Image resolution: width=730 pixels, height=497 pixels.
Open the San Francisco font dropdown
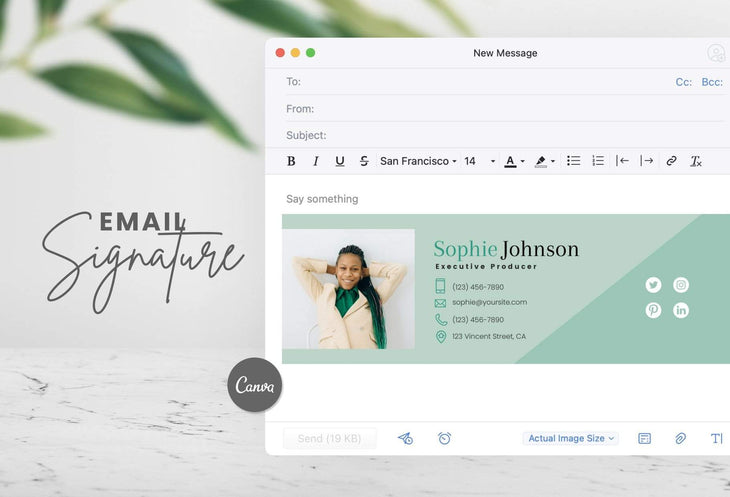point(418,161)
